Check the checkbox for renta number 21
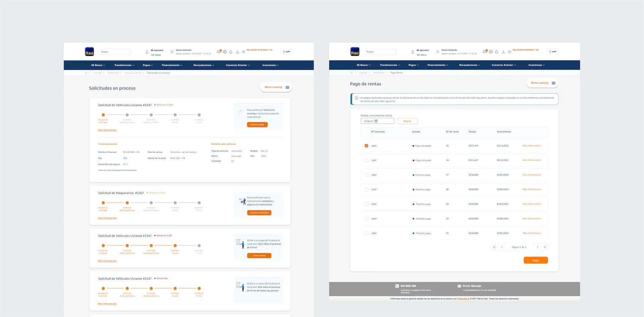644x317 pixels. [x=366, y=233]
